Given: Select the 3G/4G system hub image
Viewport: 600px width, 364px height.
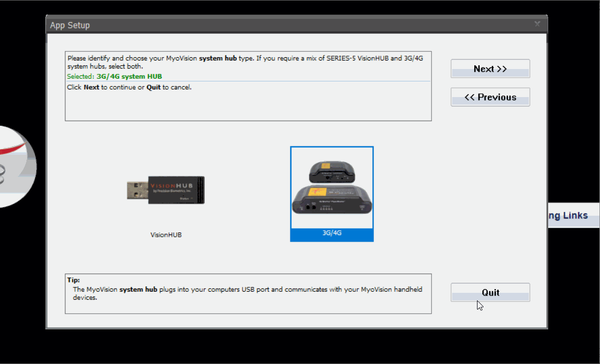Looking at the screenshot, I should [332, 187].
